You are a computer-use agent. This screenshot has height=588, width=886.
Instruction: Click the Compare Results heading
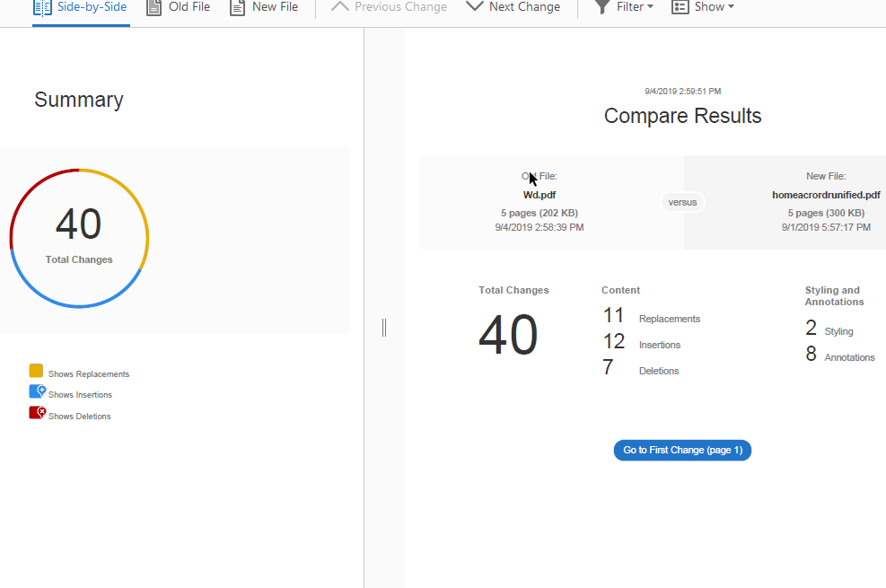pos(682,116)
